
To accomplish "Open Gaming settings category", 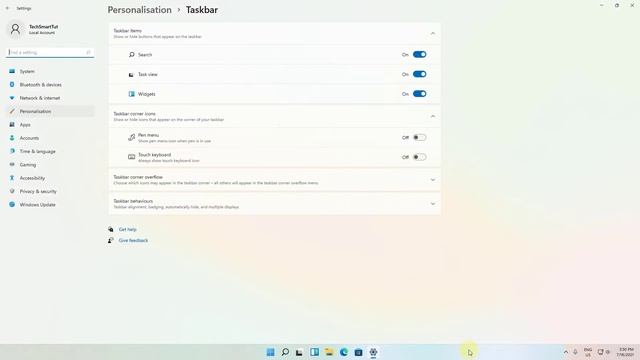I will [x=50, y=164].
